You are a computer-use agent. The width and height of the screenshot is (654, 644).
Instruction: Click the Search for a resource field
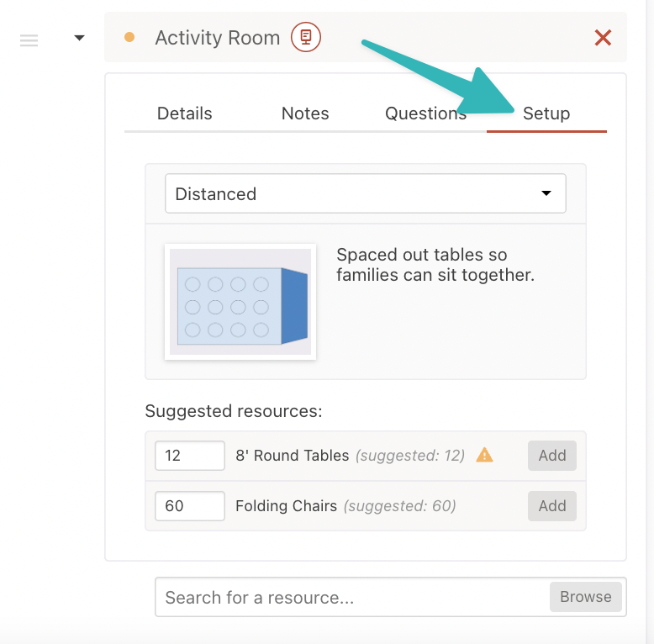tap(352, 597)
